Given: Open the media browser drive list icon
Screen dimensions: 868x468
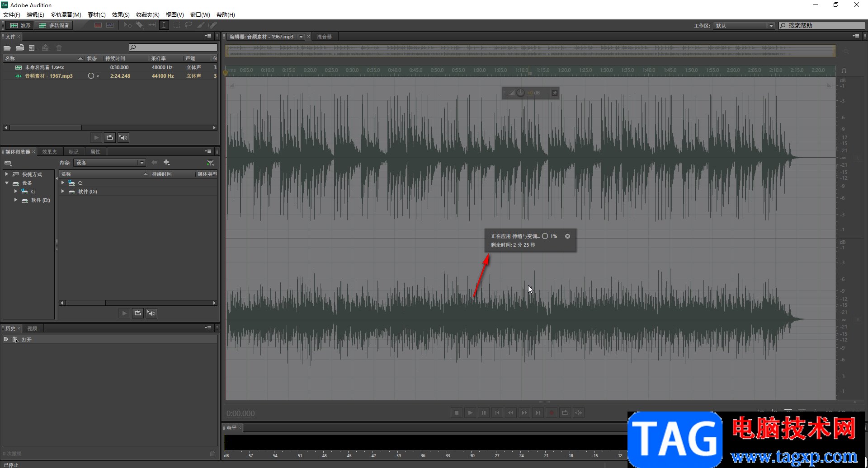Looking at the screenshot, I should point(8,163).
